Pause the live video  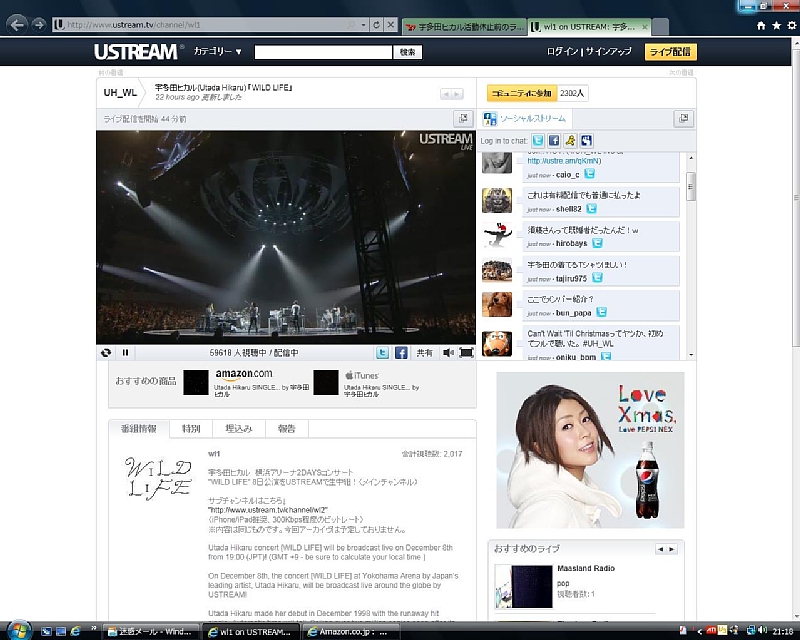[126, 353]
